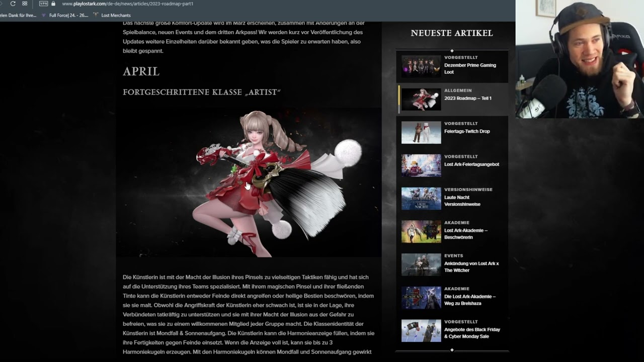Focus the playlostark.com address bar
644x362 pixels.
pos(127,4)
